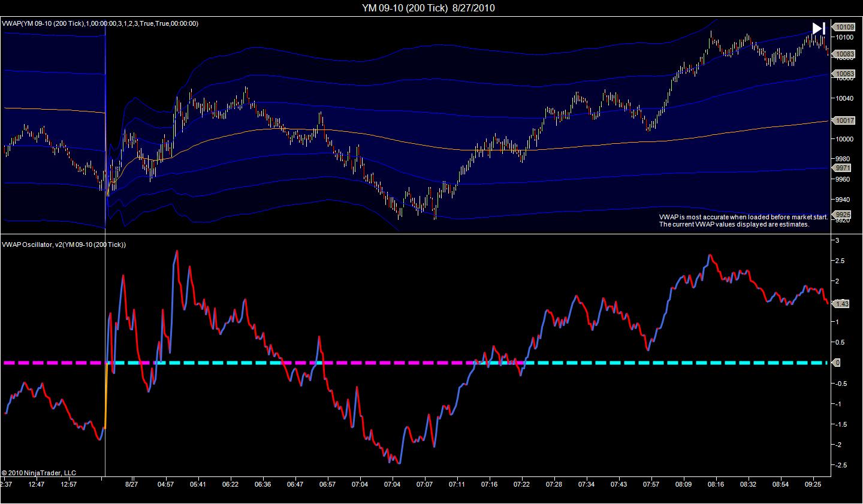Click the -1.5 oscillator axis label
The height and width of the screenshot is (504, 863).
[x=840, y=424]
